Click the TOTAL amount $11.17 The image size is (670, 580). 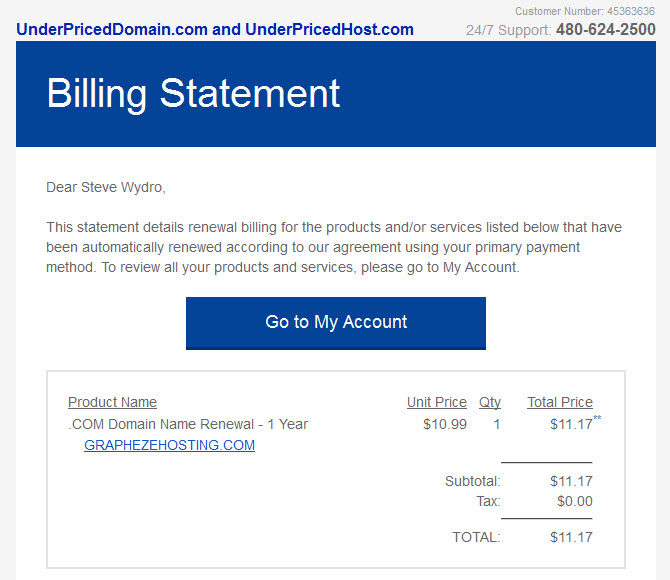coord(571,537)
